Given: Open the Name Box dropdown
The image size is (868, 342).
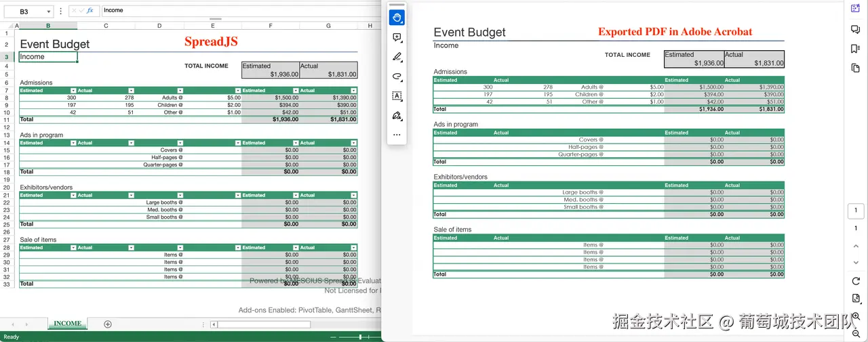Looking at the screenshot, I should click(49, 12).
